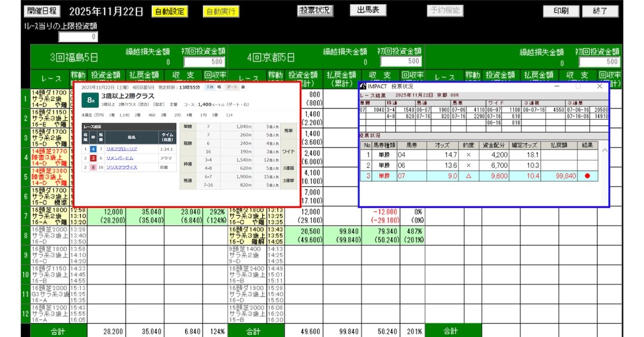Click the 初回投資金額 field for 3回福島5日
The image size is (644, 337).
(205, 62)
